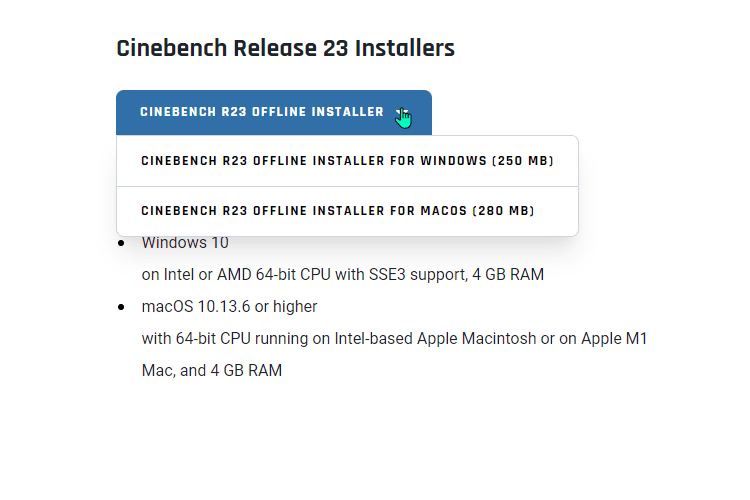The image size is (750, 500).
Task: Click the "4 GB RAM" text ending the Windows line
Action: [x=508, y=275]
